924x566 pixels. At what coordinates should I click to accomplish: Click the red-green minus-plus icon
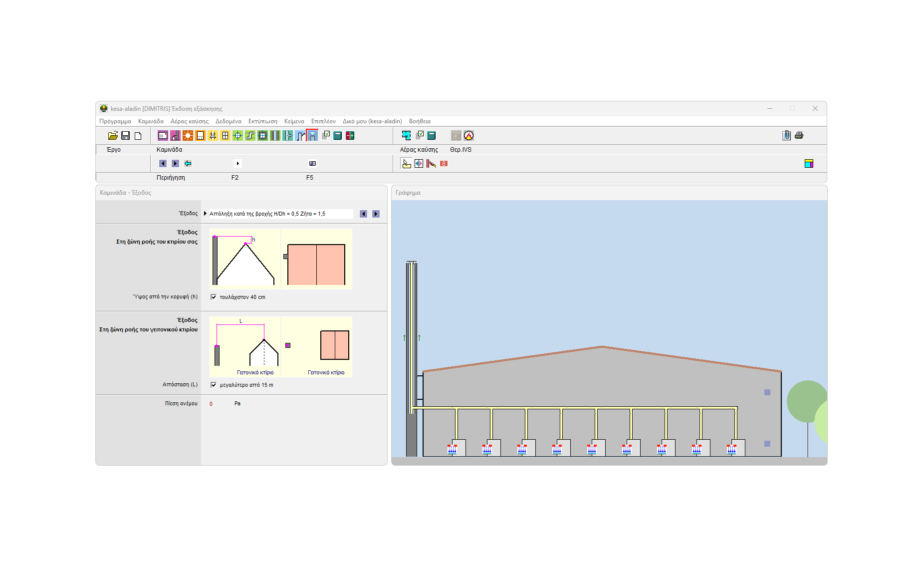pyautogui.click(x=350, y=136)
